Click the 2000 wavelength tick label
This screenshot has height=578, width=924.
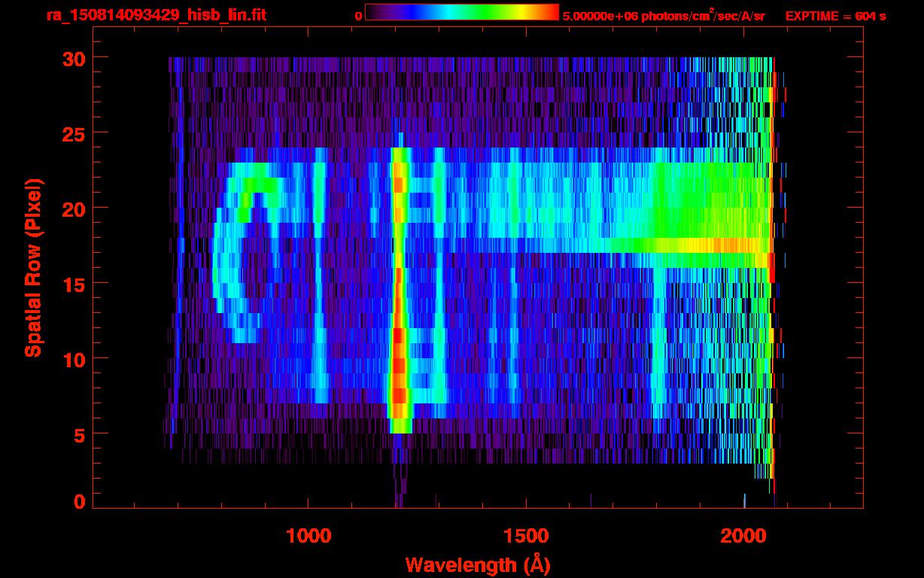pos(743,535)
